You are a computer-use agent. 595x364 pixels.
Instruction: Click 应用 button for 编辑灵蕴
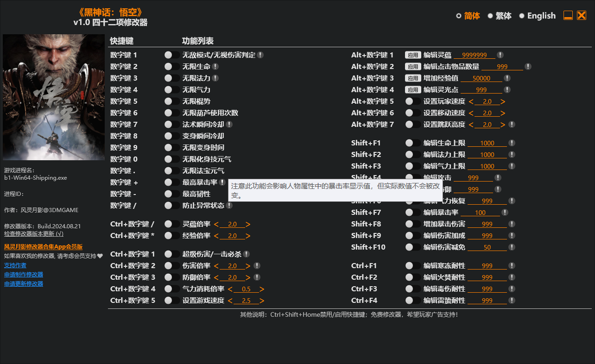[413, 55]
